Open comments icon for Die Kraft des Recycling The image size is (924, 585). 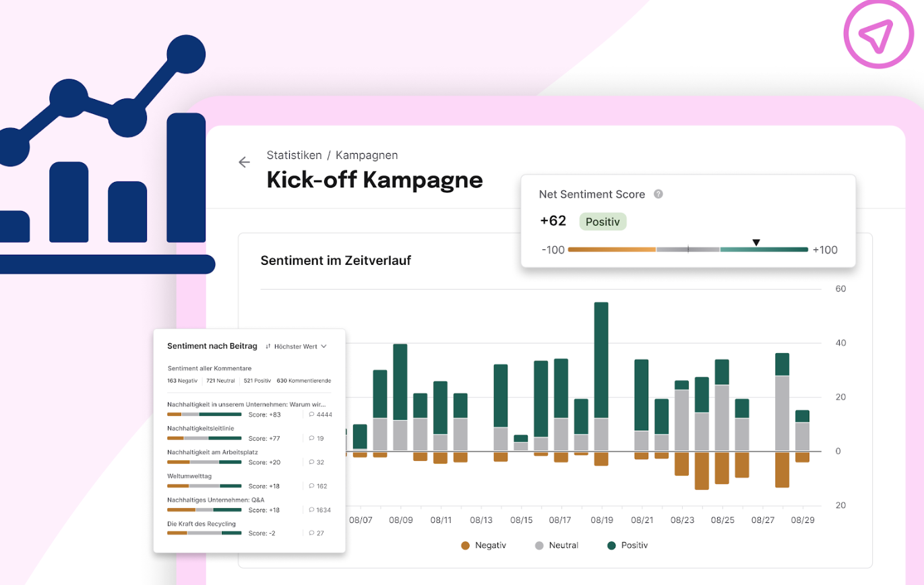pos(312,533)
